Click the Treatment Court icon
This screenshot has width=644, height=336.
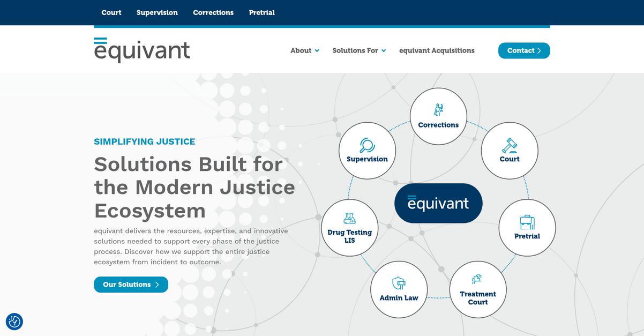477,279
